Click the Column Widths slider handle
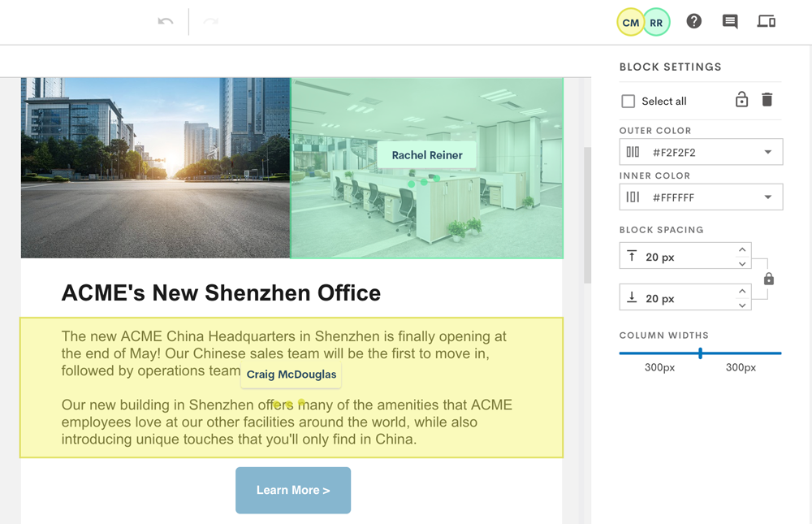The image size is (812, 524). [x=700, y=353]
